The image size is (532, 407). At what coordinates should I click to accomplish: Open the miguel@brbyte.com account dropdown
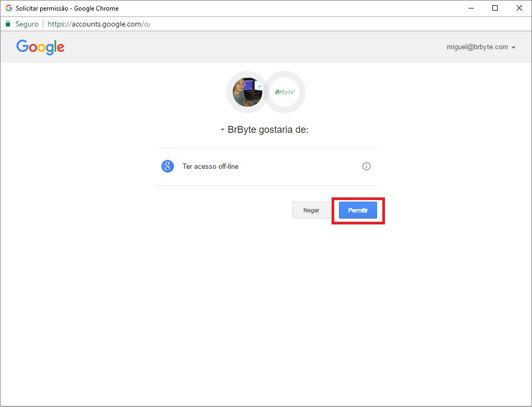[481, 47]
